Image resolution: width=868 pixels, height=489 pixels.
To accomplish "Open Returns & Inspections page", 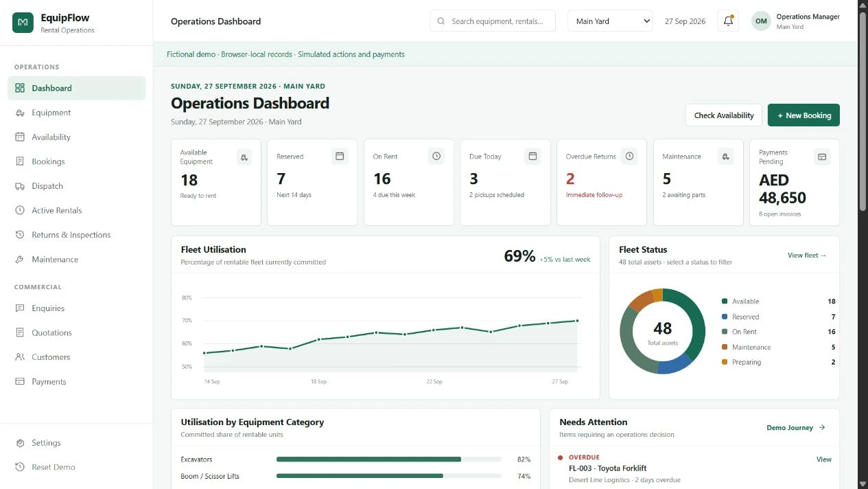I will coord(77,235).
